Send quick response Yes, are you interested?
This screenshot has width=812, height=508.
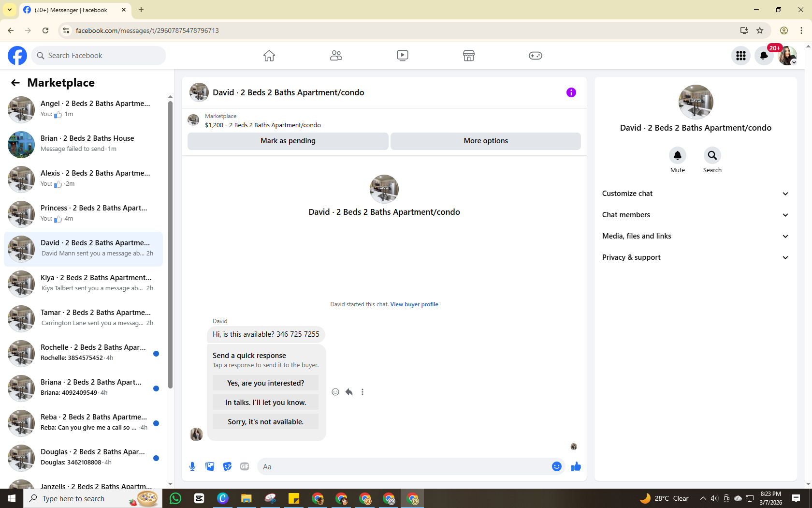click(265, 383)
